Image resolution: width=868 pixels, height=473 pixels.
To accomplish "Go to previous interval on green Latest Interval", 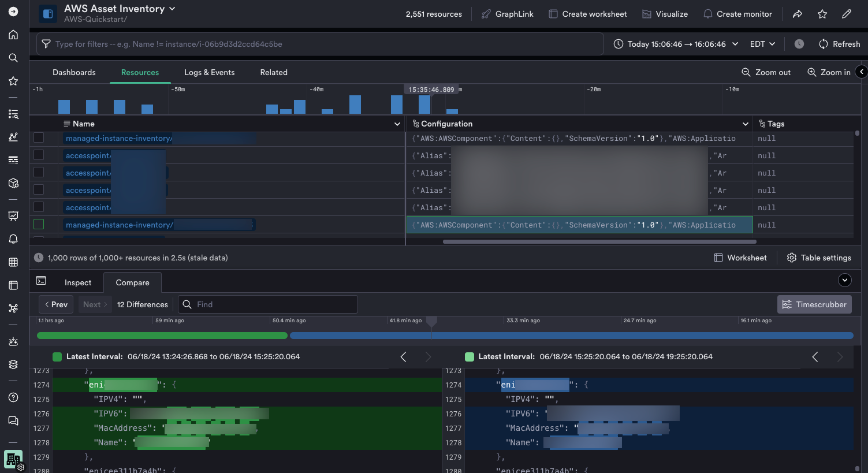I will (404, 357).
